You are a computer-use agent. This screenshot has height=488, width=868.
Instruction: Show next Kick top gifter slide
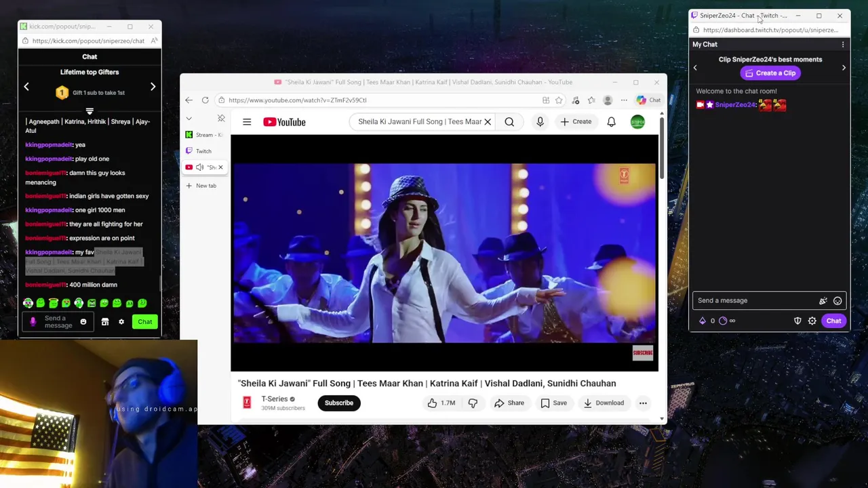(x=153, y=87)
